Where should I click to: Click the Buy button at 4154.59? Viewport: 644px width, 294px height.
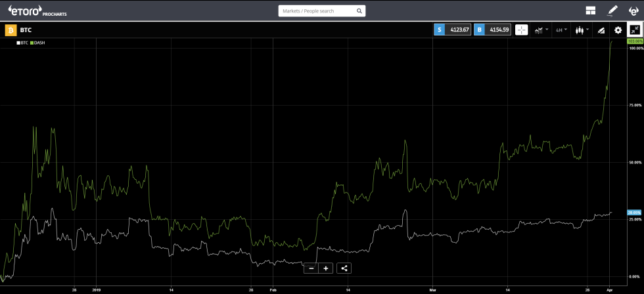[492, 30]
